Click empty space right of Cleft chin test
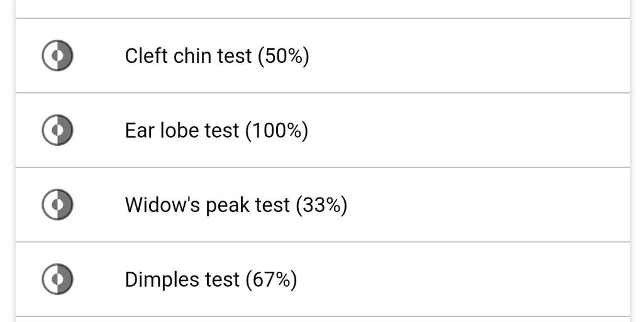The height and width of the screenshot is (322, 644). click(x=472, y=56)
